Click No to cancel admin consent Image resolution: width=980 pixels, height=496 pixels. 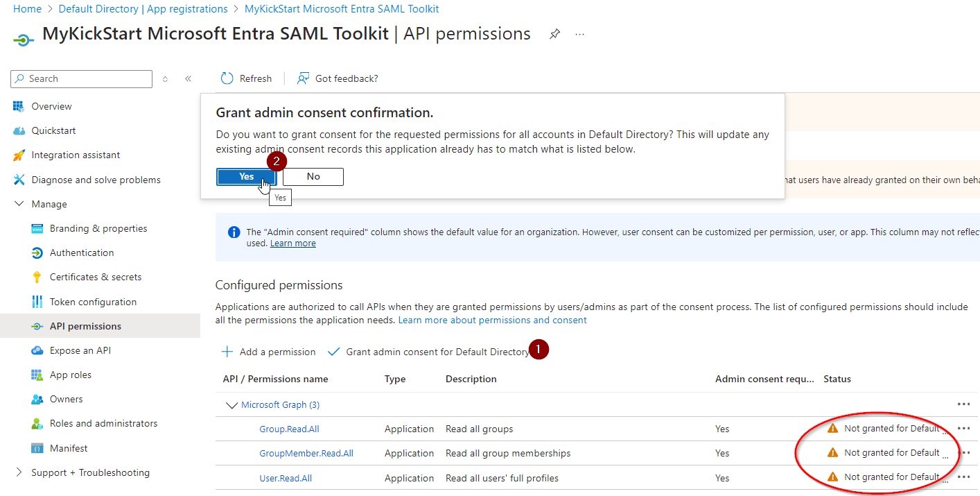coord(313,177)
